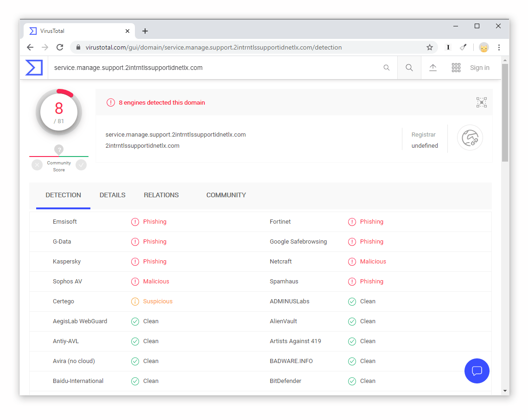The height and width of the screenshot is (420, 528).
Task: Click the community score question mark
Action: 59,150
